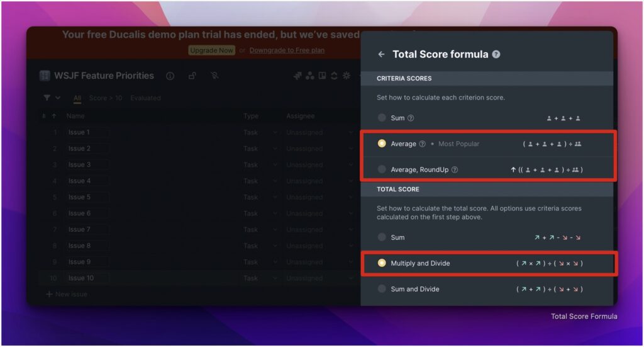644x347 pixels.
Task: Click the Issue 7 name cell
Action: [87, 229]
